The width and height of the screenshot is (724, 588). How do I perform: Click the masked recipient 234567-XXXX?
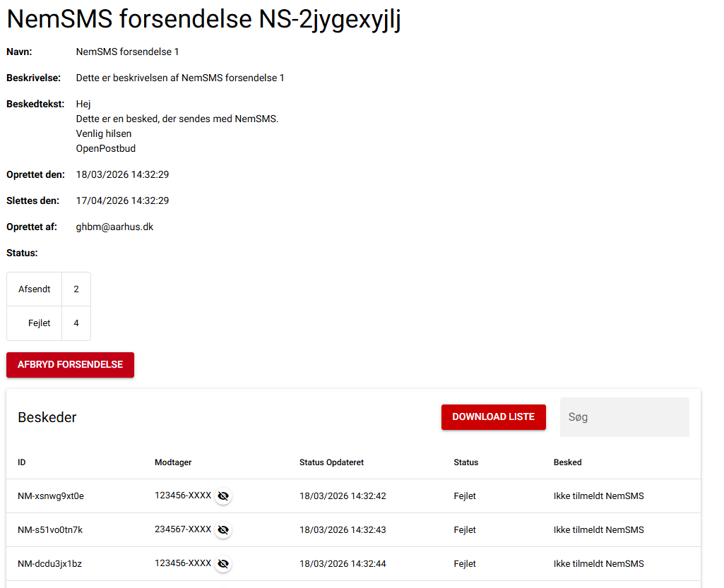183,529
